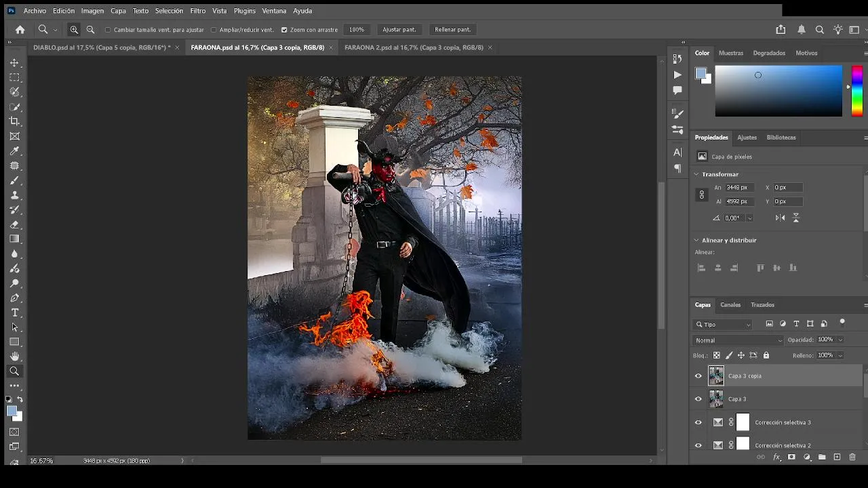Open the Selección menu
Image resolution: width=868 pixels, height=488 pixels.
tap(169, 11)
